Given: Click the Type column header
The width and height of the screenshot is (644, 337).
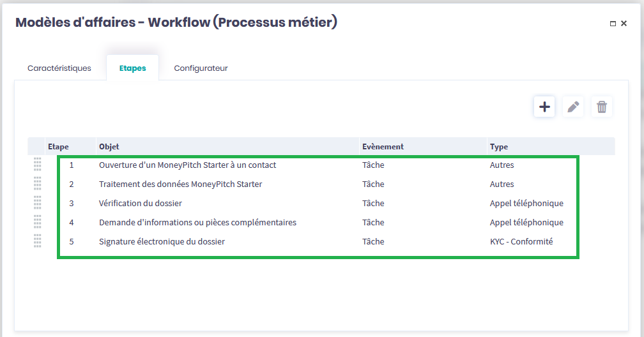Looking at the screenshot, I should (x=499, y=147).
